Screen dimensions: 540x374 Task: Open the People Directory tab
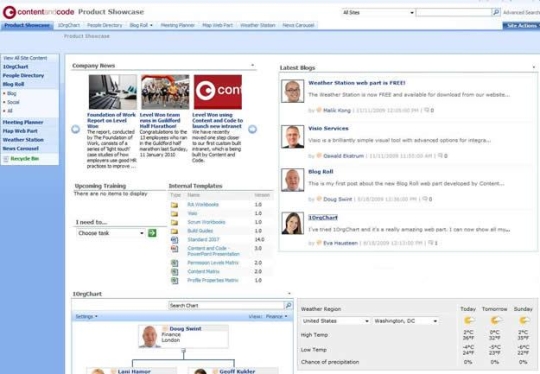point(104,25)
